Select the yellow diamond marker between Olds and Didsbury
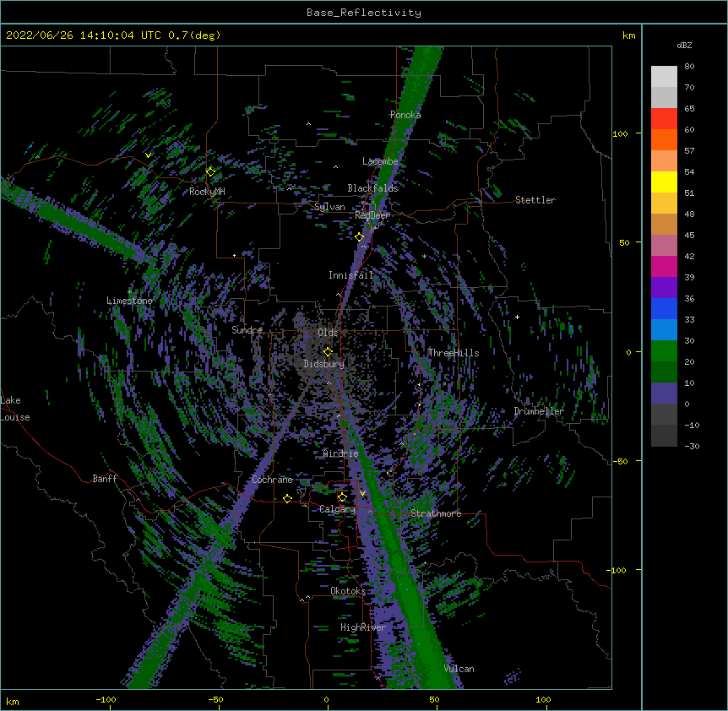The height and width of the screenshot is (711, 728). (328, 352)
